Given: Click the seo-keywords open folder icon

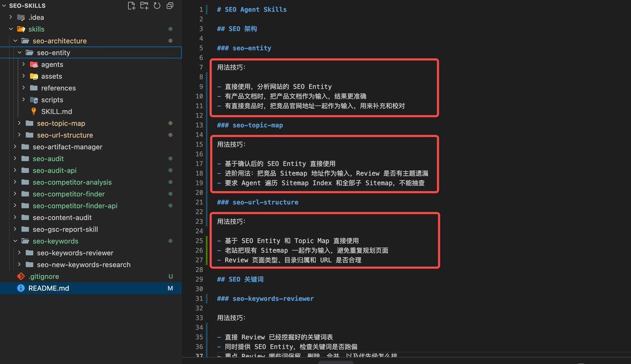Looking at the screenshot, I should (x=25, y=241).
